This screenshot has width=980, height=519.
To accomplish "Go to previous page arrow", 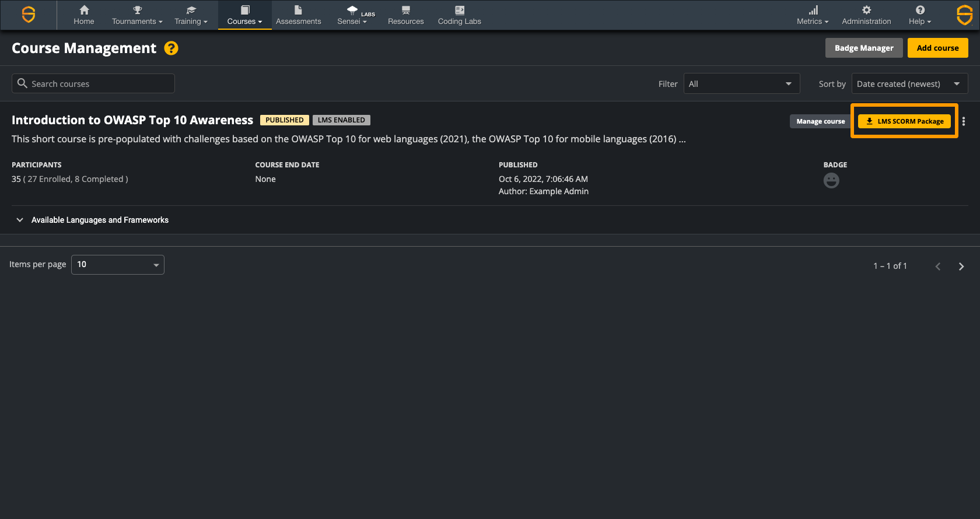I will pyautogui.click(x=938, y=266).
